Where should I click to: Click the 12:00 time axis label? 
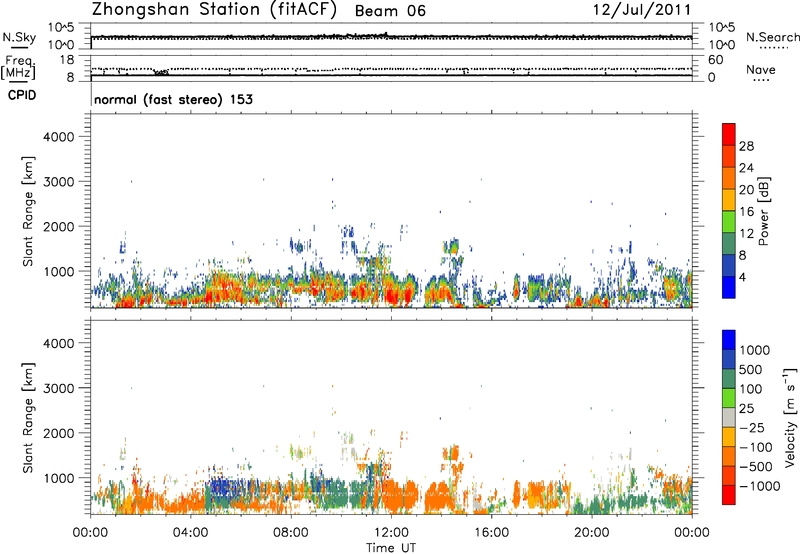pos(391,533)
